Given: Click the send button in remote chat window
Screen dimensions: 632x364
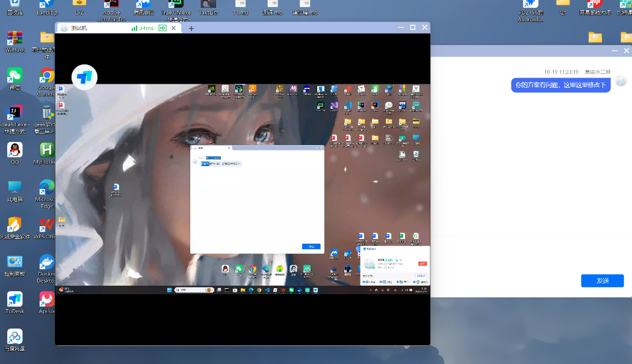Looking at the screenshot, I should (311, 246).
